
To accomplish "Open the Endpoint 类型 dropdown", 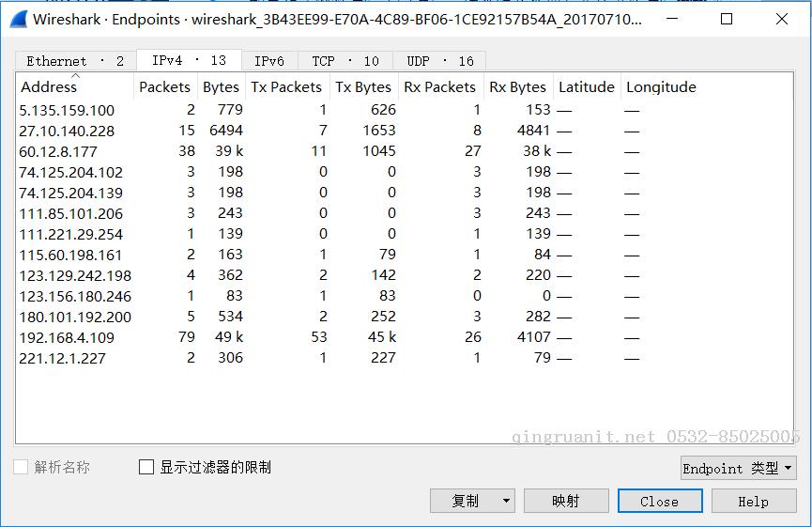I will point(738,468).
